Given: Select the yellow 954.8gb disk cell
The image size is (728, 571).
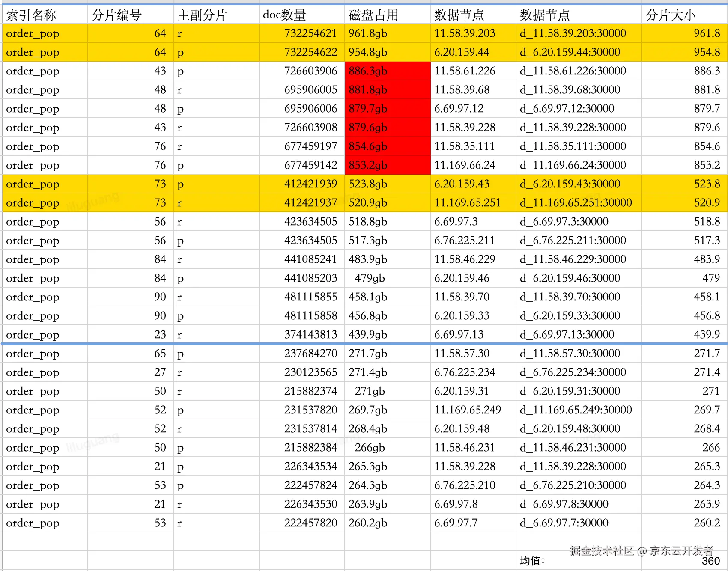Looking at the screenshot, I should click(x=388, y=52).
